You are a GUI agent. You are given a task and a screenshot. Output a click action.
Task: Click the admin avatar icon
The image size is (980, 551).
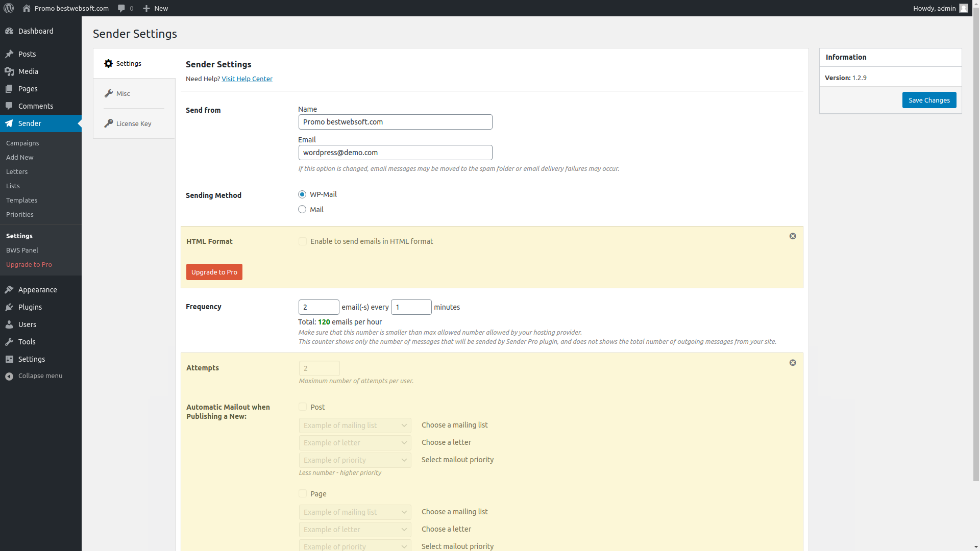tap(964, 8)
